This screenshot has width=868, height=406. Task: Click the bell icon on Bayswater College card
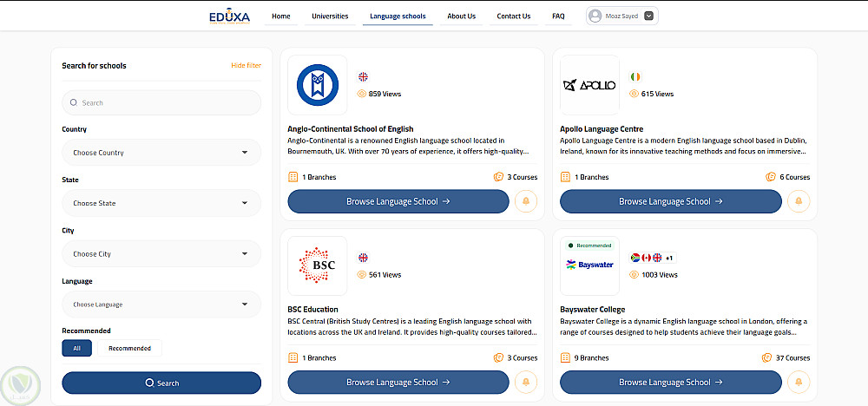tap(799, 382)
